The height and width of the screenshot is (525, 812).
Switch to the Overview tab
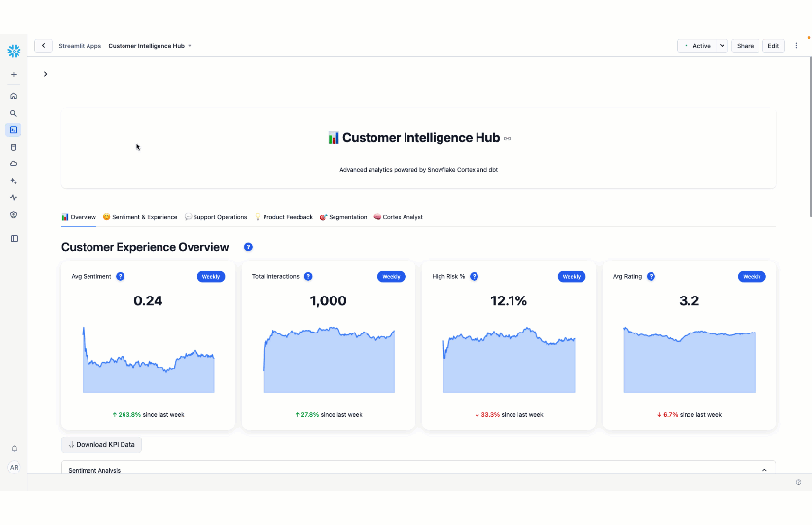pyautogui.click(x=79, y=217)
